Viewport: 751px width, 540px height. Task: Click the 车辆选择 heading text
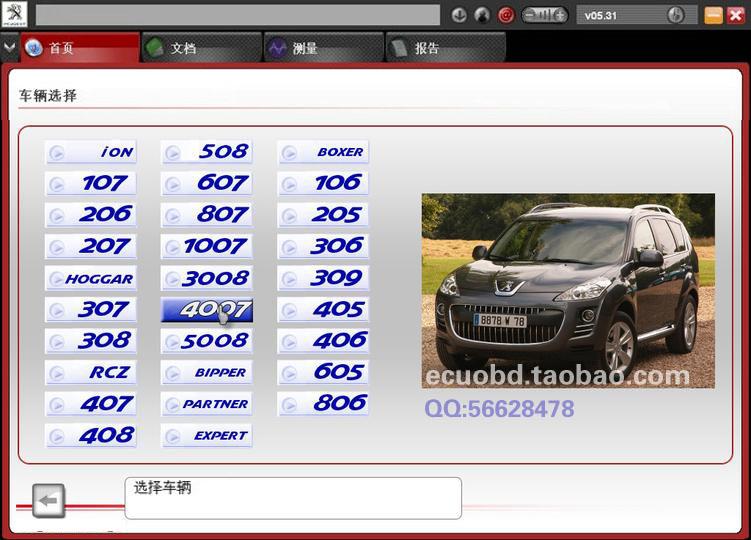point(48,95)
